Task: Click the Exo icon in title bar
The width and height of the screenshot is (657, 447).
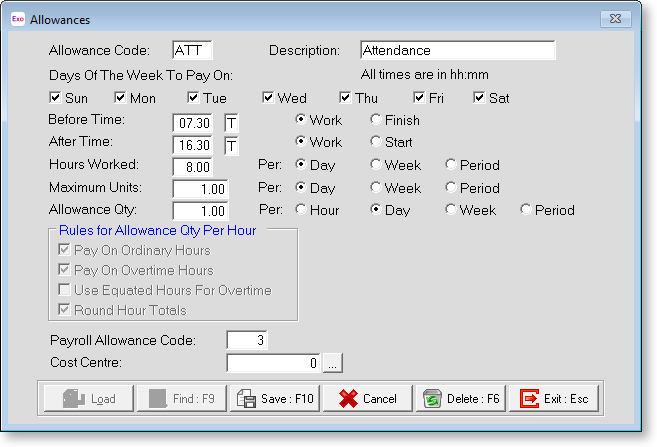Action: [x=17, y=18]
